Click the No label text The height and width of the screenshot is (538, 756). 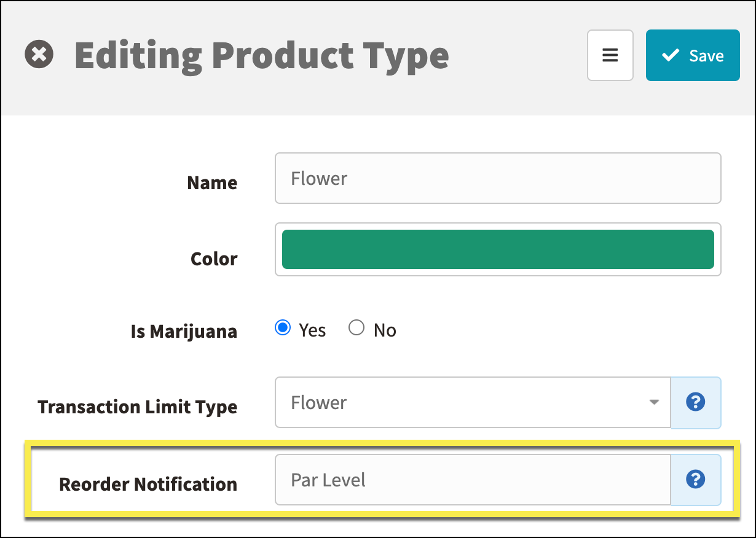(385, 330)
